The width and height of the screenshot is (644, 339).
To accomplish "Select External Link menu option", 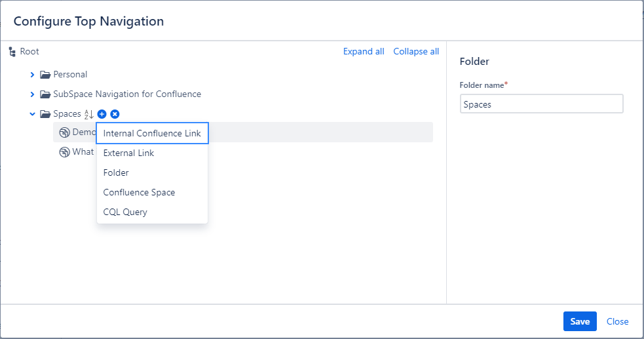I will pos(128,153).
